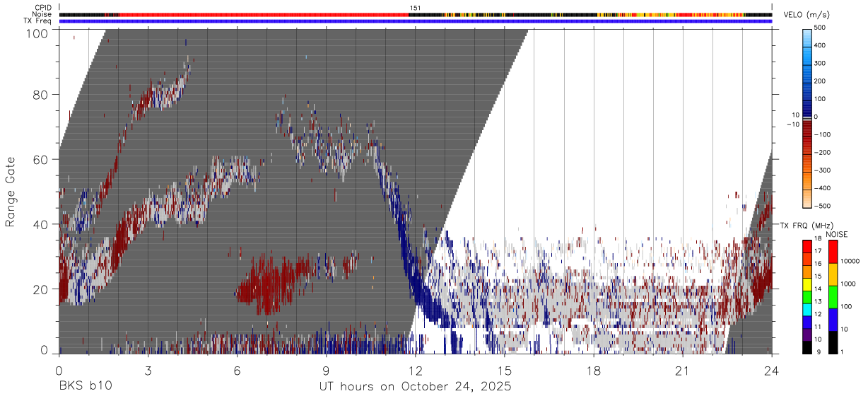Click the 11 tick on TX FRQ legend
The height and width of the screenshot is (401, 868).
(817, 327)
